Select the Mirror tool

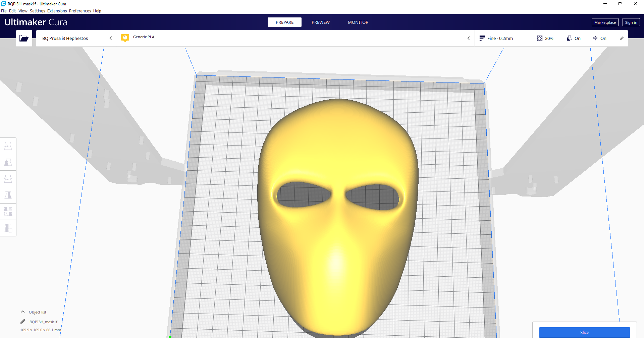pos(8,195)
